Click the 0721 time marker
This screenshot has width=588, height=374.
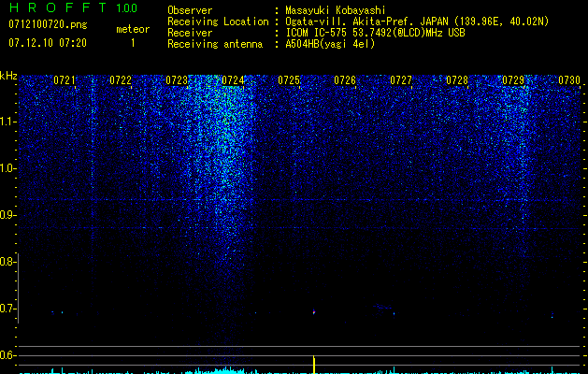pyautogui.click(x=65, y=80)
